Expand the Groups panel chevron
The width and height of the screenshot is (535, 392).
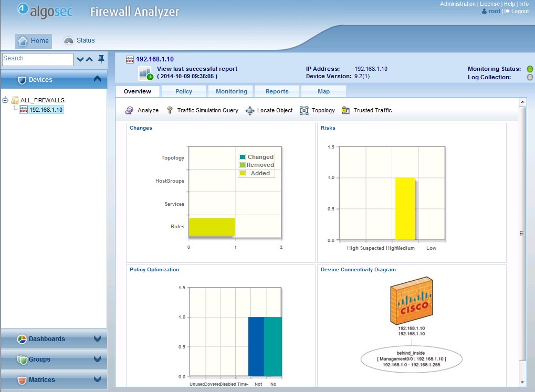(x=97, y=359)
